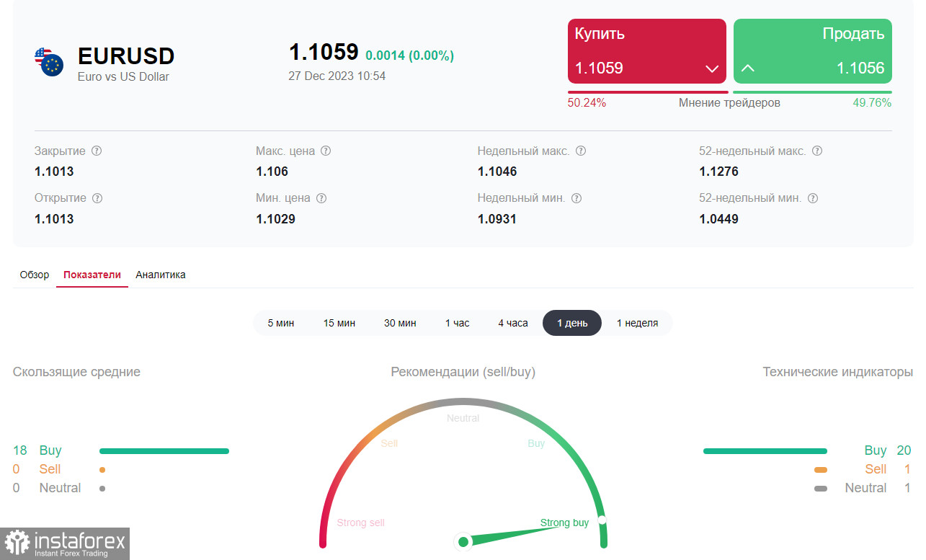
Task: Click the red Купить button
Action: point(647,51)
